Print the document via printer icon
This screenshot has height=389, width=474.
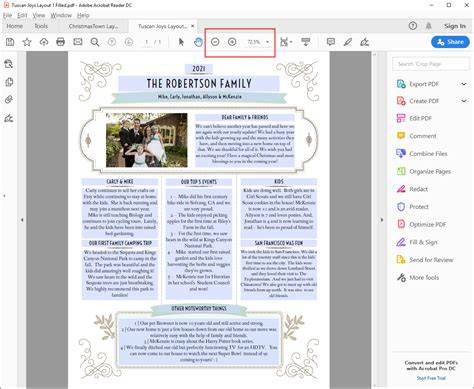click(x=61, y=42)
